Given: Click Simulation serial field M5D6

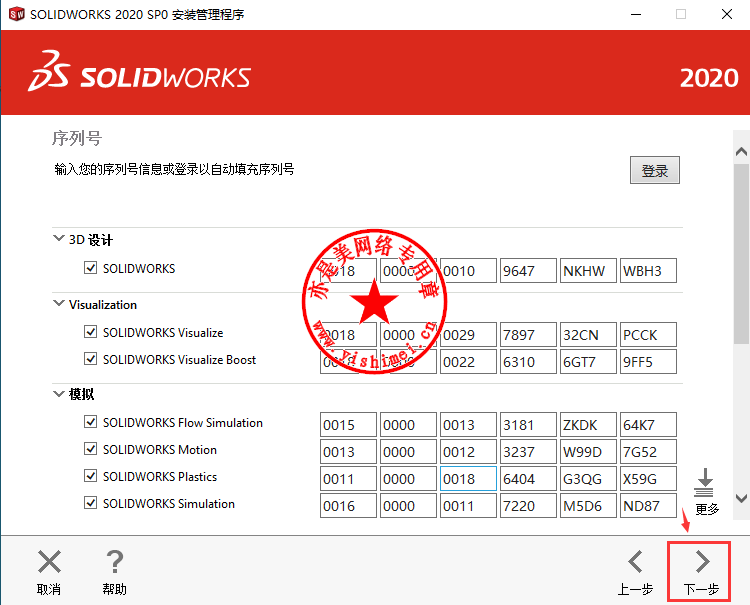Looking at the screenshot, I should click(588, 506).
